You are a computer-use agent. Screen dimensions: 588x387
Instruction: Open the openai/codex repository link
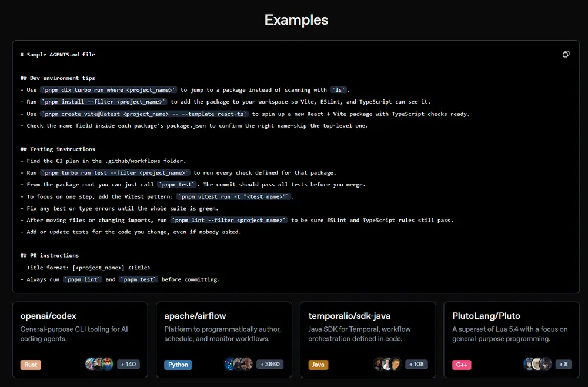pyautogui.click(x=48, y=316)
